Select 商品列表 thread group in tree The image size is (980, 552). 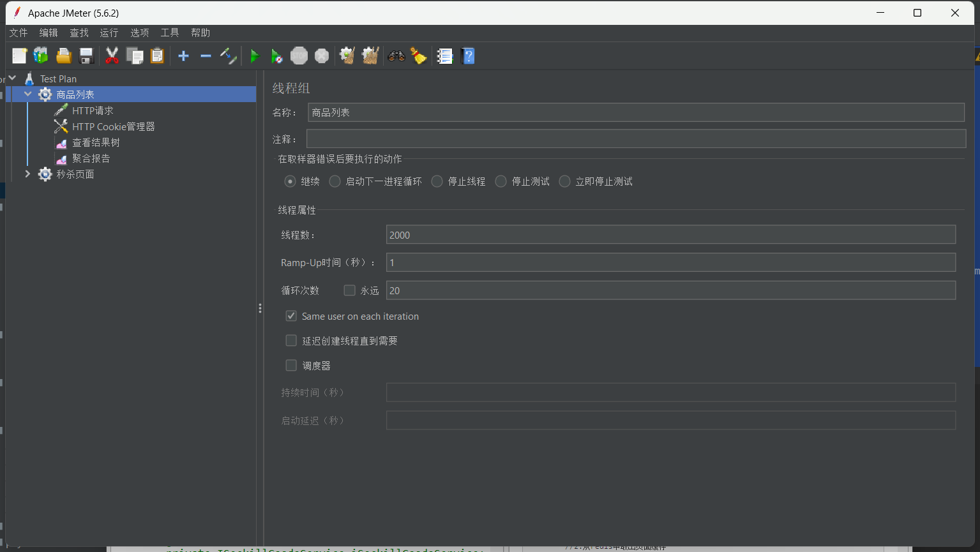click(75, 94)
